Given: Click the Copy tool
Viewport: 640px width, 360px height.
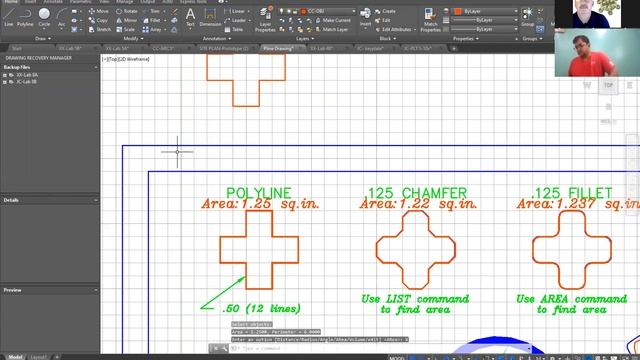Looking at the screenshot, I should 98,20.
